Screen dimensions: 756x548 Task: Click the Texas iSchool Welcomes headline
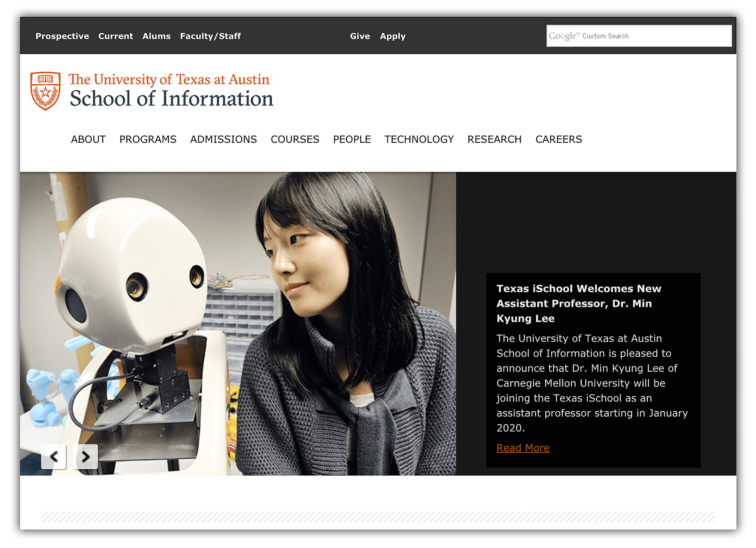click(578, 304)
